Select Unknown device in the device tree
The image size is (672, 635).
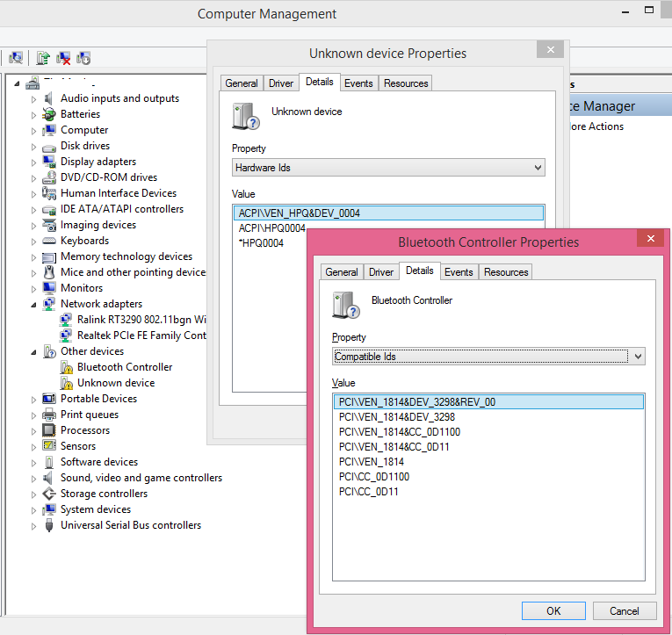tap(116, 383)
